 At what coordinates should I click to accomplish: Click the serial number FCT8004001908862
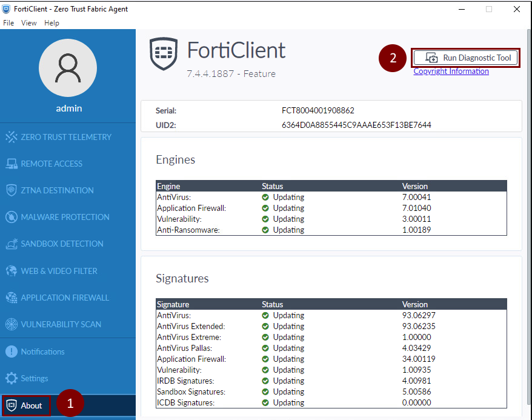[318, 110]
